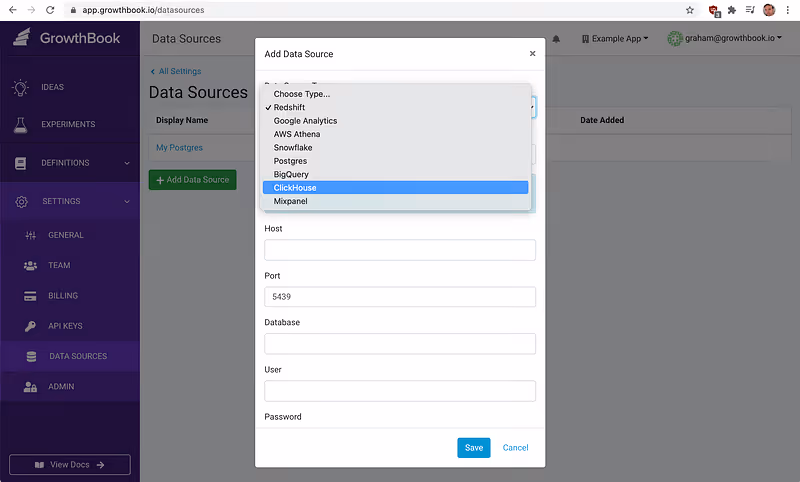
Task: Bookmark page with the star icon
Action: 690,10
